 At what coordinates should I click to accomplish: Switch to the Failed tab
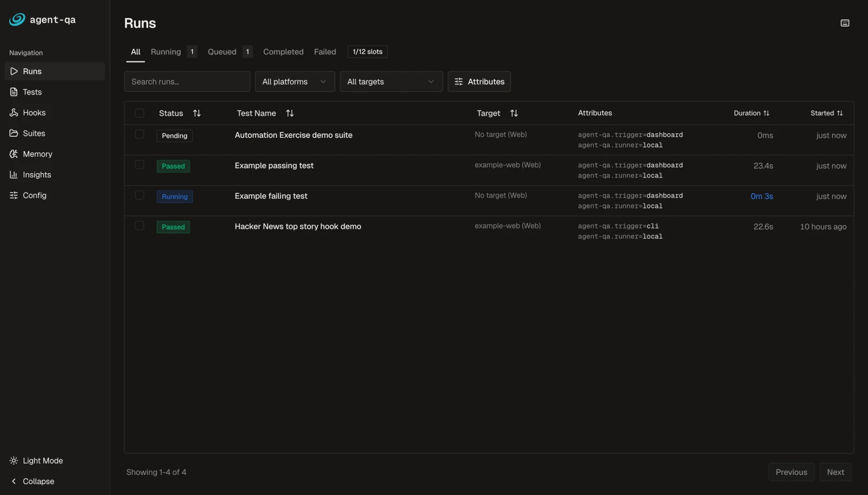click(x=325, y=52)
